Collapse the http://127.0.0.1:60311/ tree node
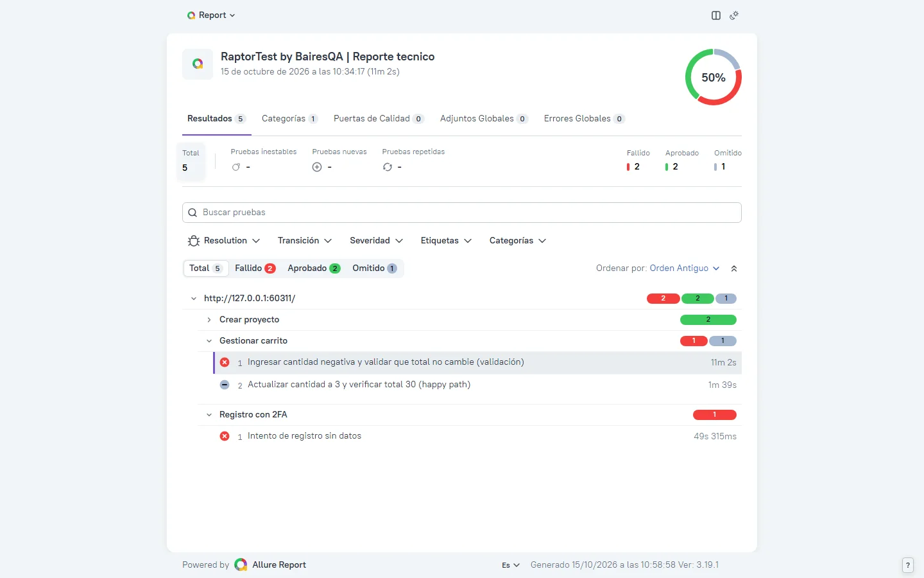The width and height of the screenshot is (924, 578). (x=194, y=299)
